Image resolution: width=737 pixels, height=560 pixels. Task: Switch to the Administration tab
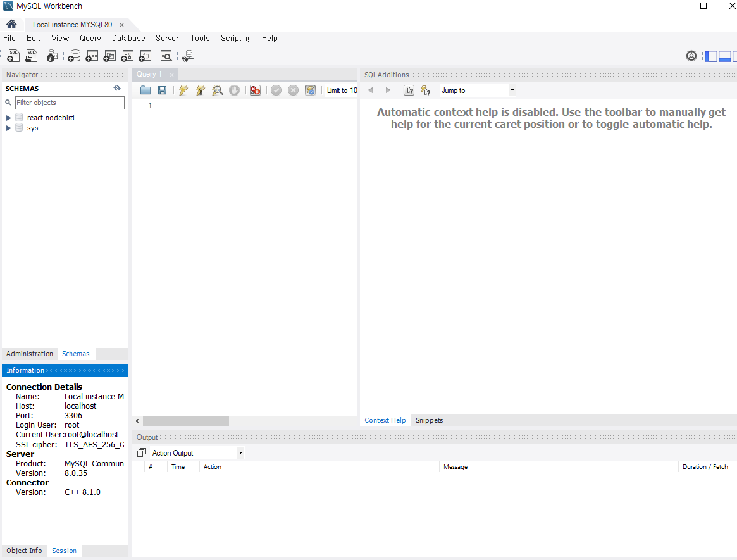point(30,354)
